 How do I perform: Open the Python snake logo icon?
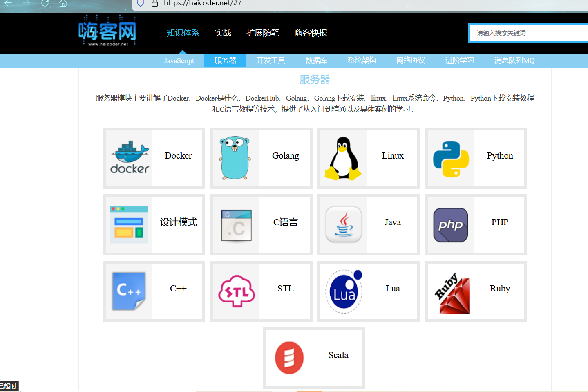click(451, 159)
